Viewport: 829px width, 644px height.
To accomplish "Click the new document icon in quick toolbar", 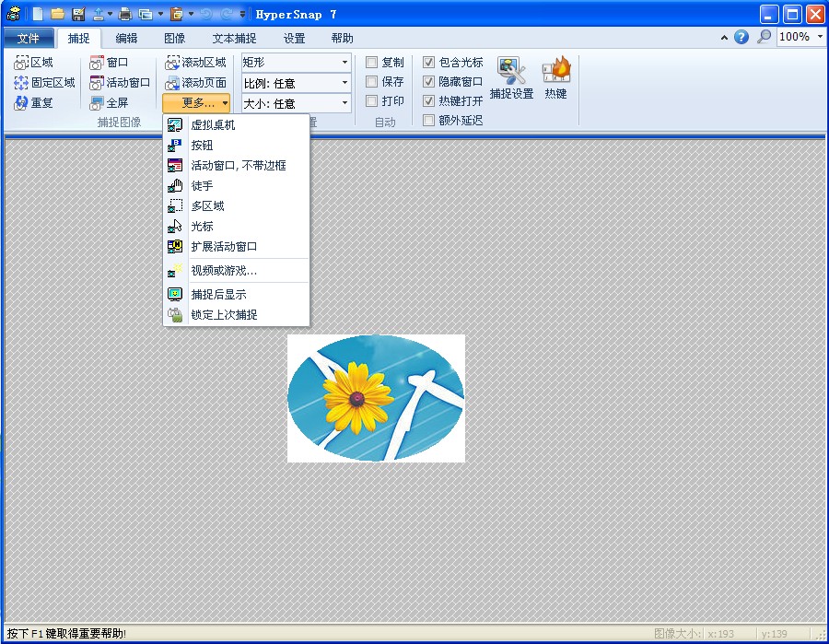I will click(x=38, y=14).
